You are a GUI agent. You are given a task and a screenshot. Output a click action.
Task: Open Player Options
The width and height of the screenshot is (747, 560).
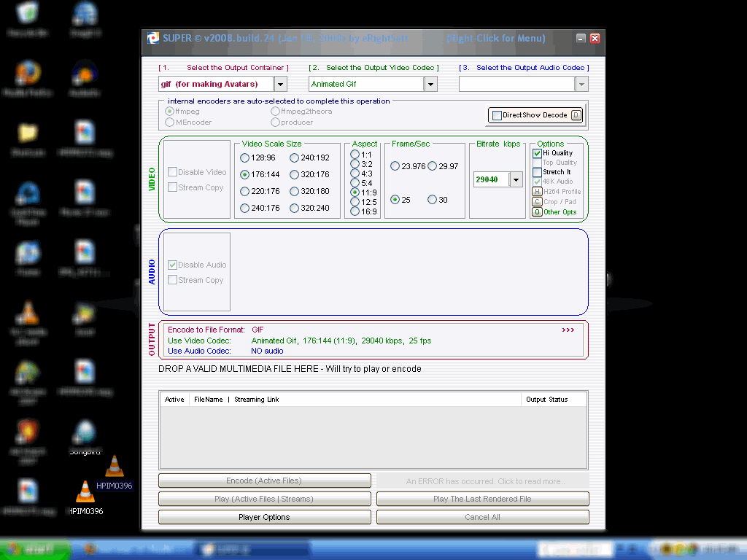coord(264,517)
